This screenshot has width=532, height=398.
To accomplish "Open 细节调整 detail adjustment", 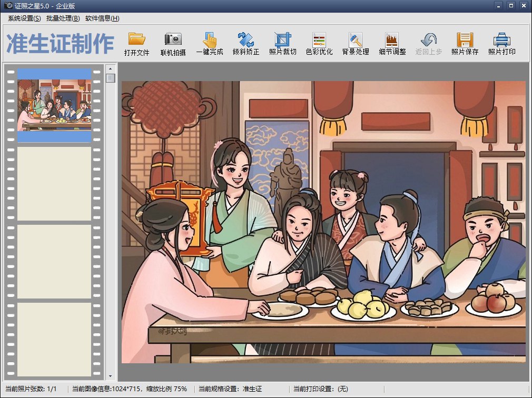I will [x=392, y=39].
